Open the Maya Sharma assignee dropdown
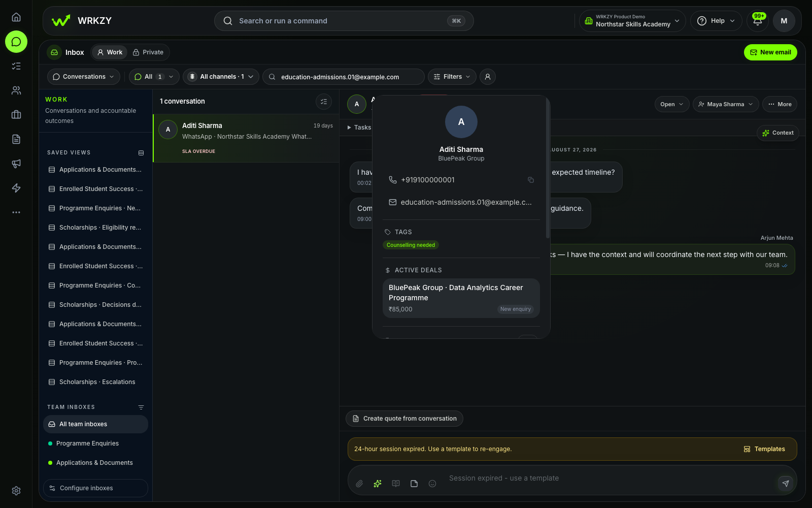The image size is (812, 508). pyautogui.click(x=726, y=104)
